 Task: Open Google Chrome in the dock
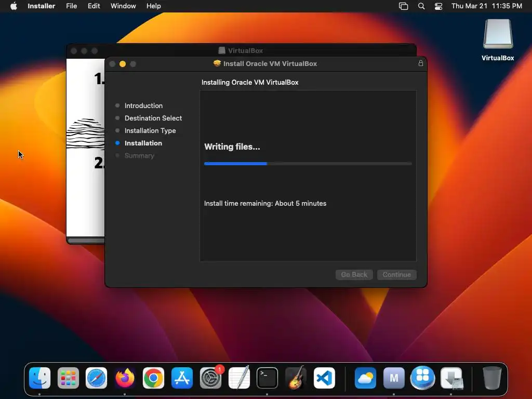[x=153, y=378]
